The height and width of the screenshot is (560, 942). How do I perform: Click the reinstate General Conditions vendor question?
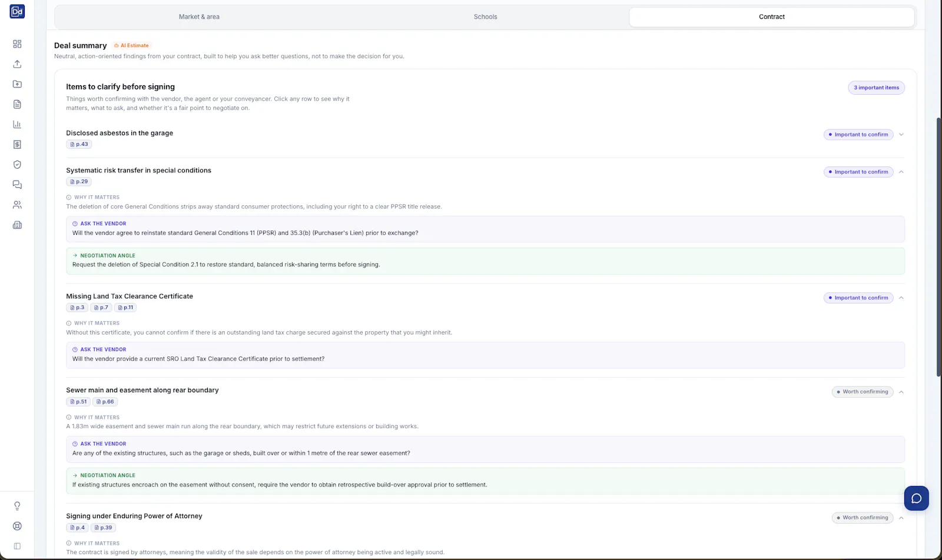pos(246,233)
